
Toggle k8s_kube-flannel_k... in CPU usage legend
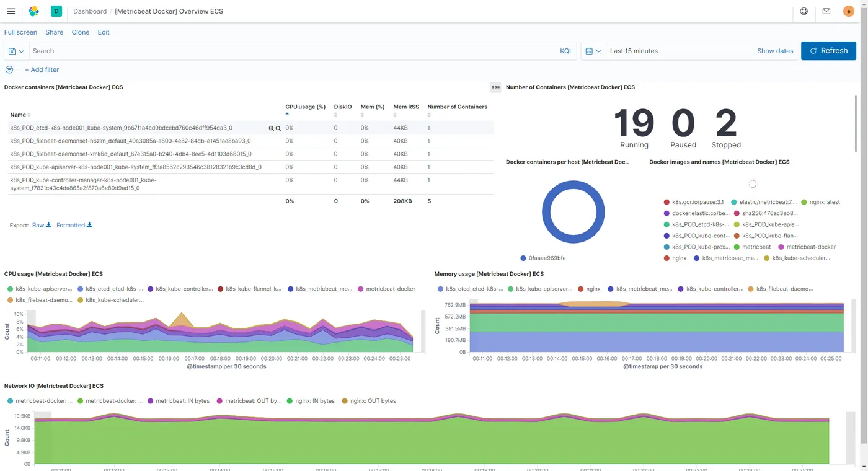coord(250,289)
